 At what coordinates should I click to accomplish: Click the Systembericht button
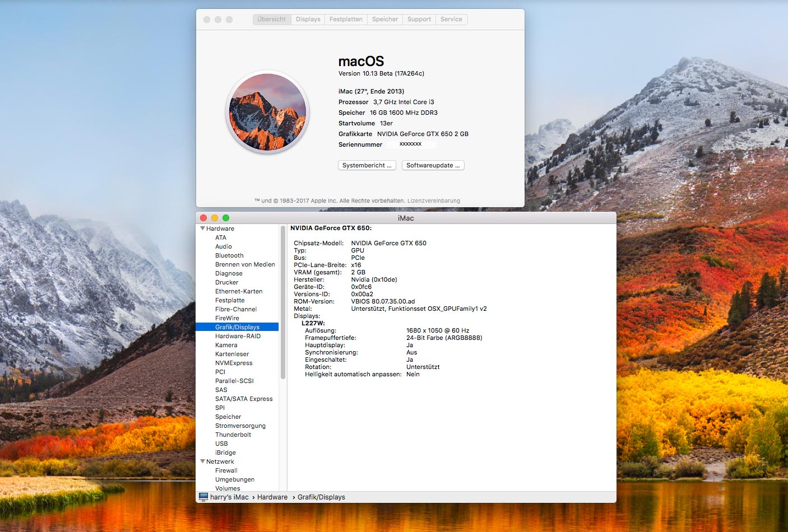[367, 165]
